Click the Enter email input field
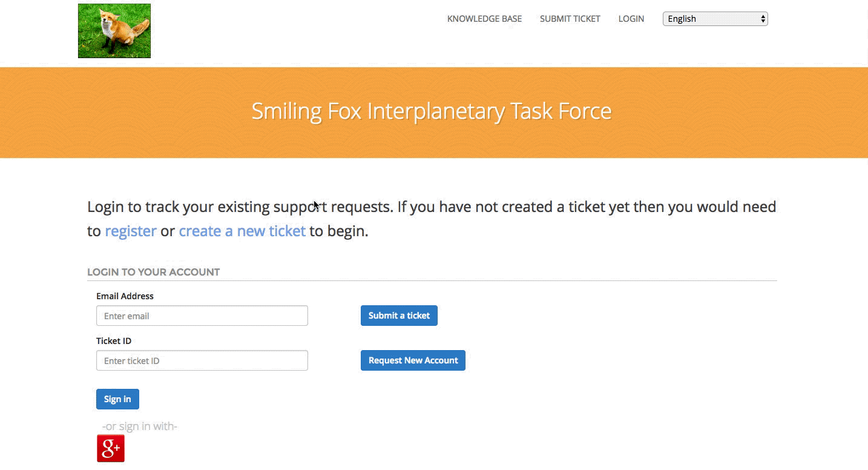The width and height of the screenshot is (868, 470). [202, 316]
